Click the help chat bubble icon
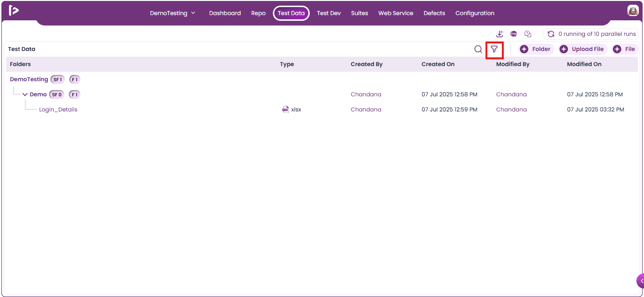644x297 pixels. coord(528,34)
